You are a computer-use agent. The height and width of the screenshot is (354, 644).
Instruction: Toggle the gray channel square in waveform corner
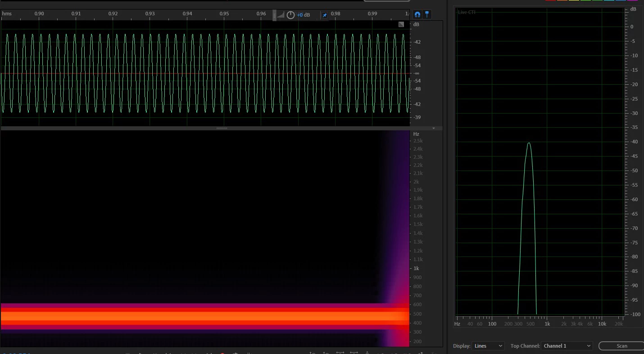pyautogui.click(x=401, y=24)
